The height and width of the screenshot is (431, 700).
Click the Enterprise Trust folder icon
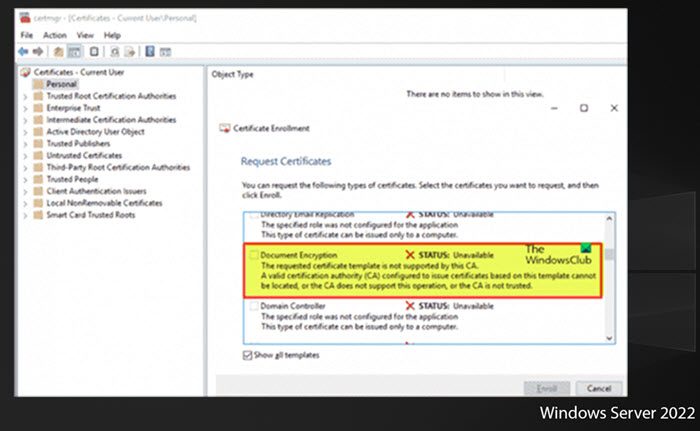pyautogui.click(x=38, y=108)
